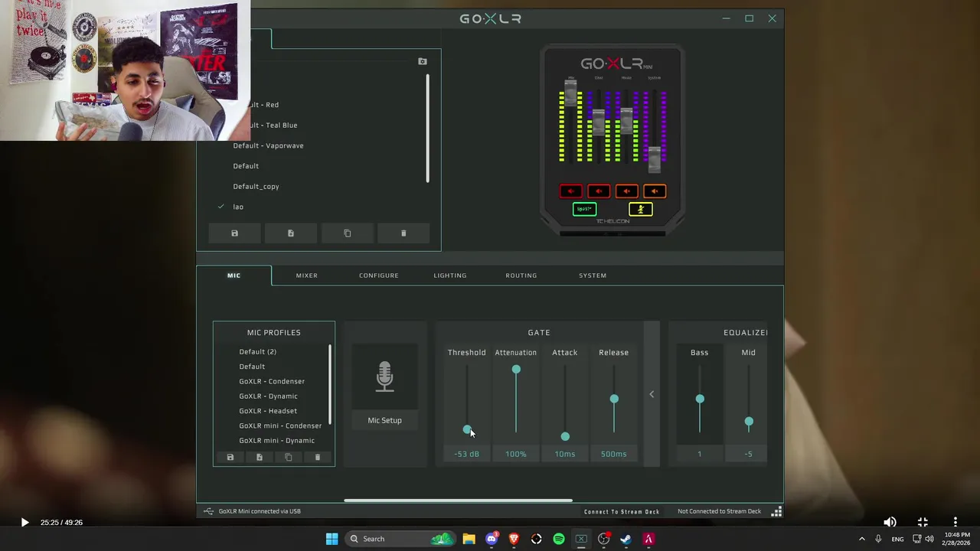Mute video with speaker icon

890,523
